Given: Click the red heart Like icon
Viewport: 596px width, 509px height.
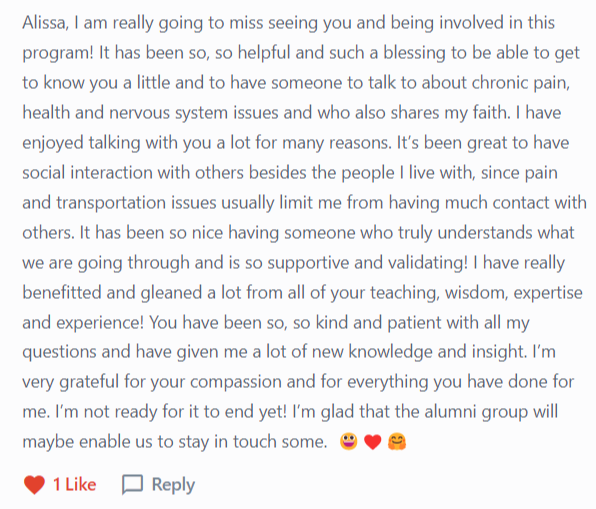Looking at the screenshot, I should (34, 485).
